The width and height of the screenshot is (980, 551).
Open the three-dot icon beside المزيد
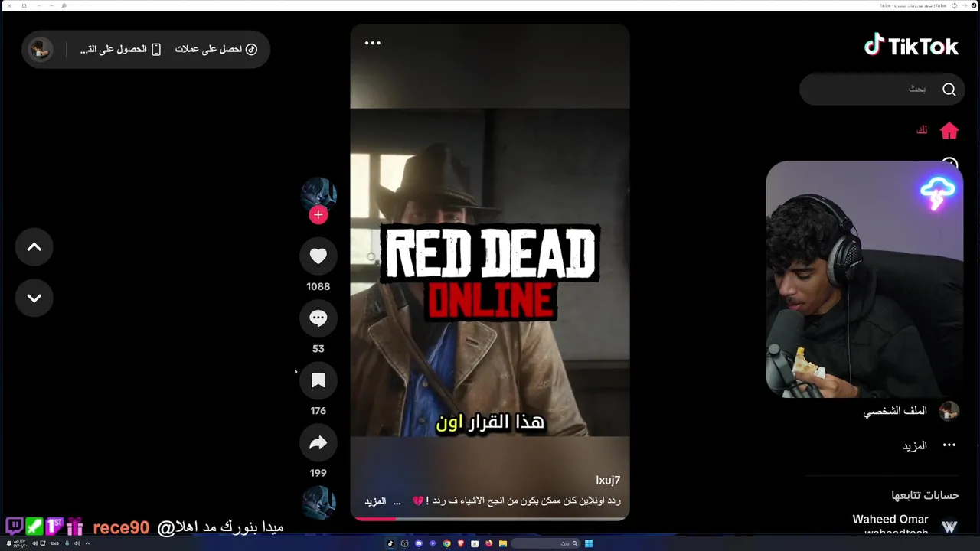click(949, 445)
